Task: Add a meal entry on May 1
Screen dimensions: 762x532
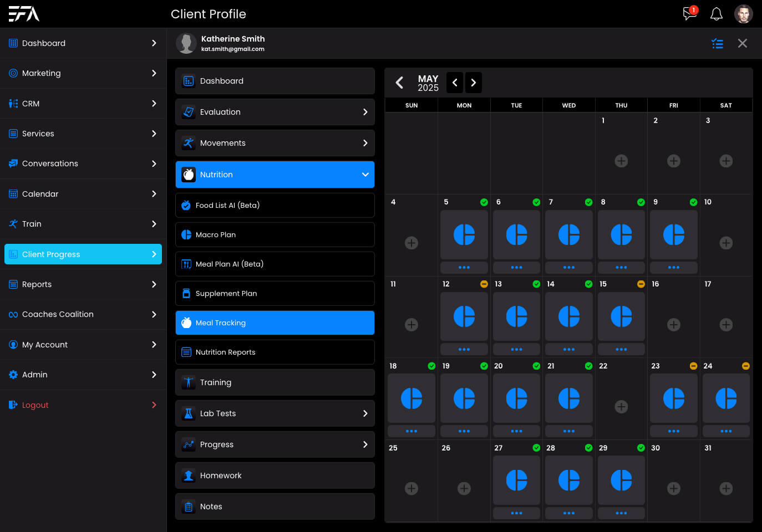Action: (x=621, y=161)
